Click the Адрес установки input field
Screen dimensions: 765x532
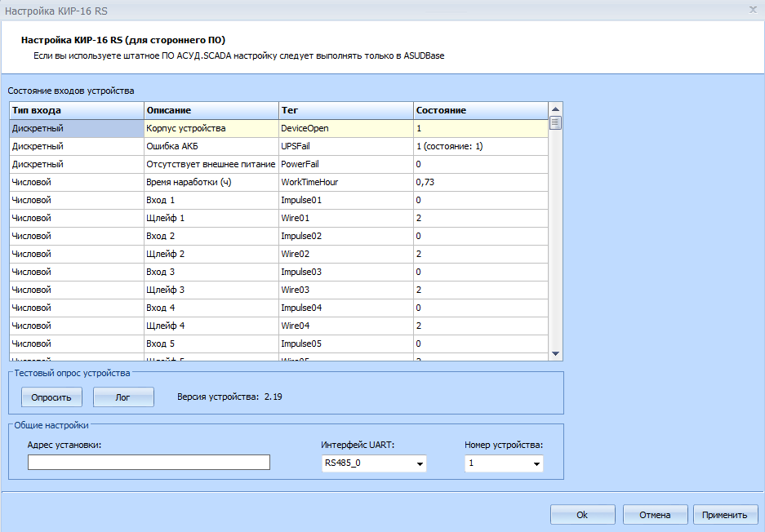149,463
